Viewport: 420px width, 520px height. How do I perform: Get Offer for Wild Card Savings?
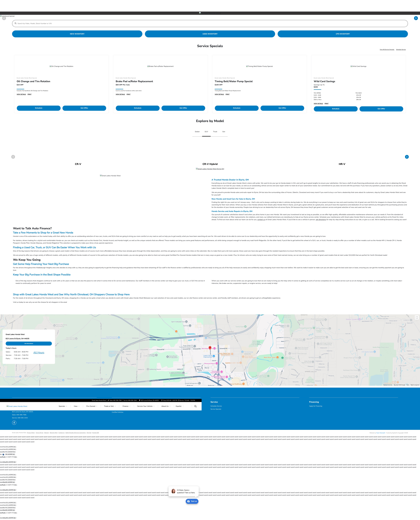381,109
